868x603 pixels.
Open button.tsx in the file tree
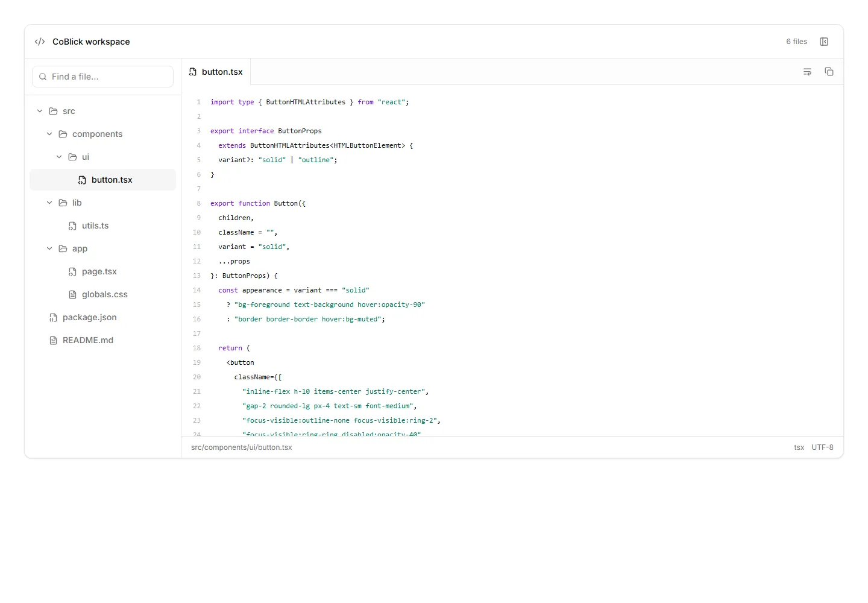102,180
